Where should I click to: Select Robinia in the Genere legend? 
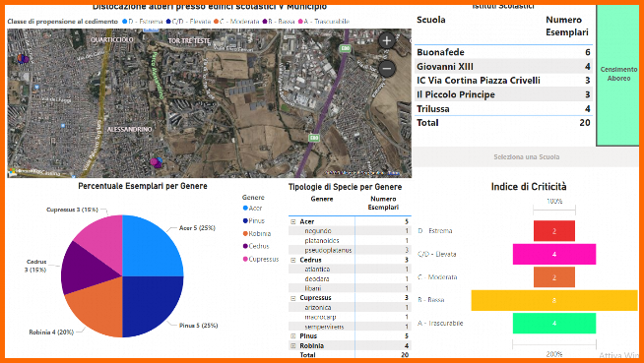(257, 234)
